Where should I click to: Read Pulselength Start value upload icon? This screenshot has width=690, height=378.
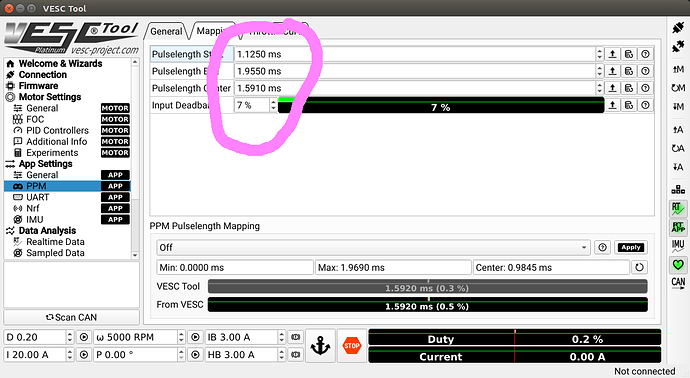pos(613,54)
